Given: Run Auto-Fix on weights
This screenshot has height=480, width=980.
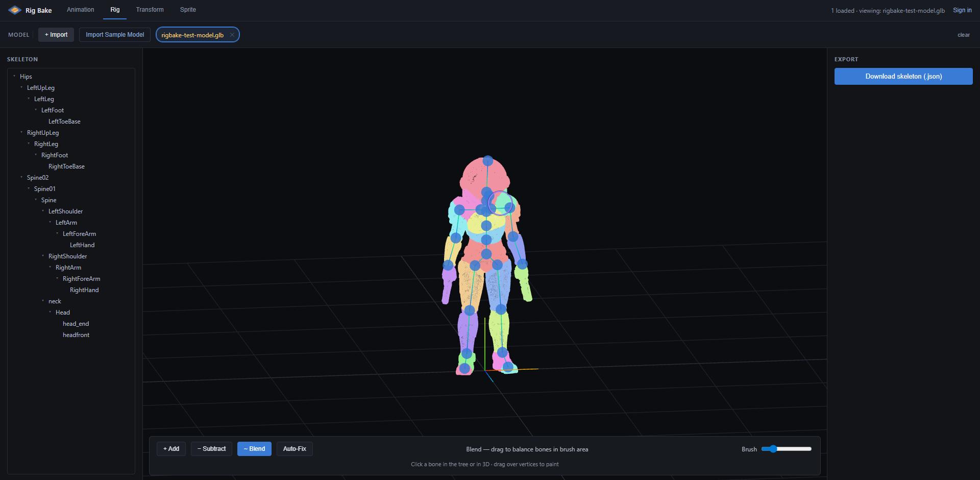Looking at the screenshot, I should (x=295, y=449).
